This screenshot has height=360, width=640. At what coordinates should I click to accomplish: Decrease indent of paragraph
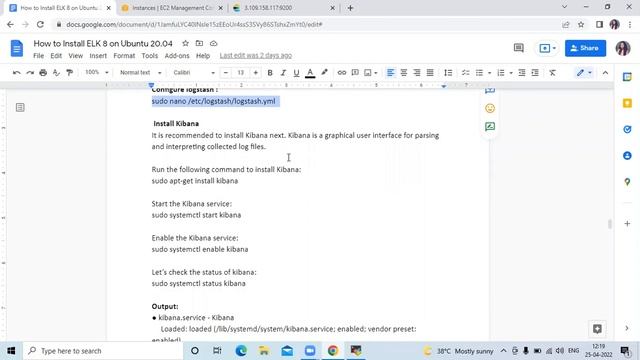tap(522, 73)
